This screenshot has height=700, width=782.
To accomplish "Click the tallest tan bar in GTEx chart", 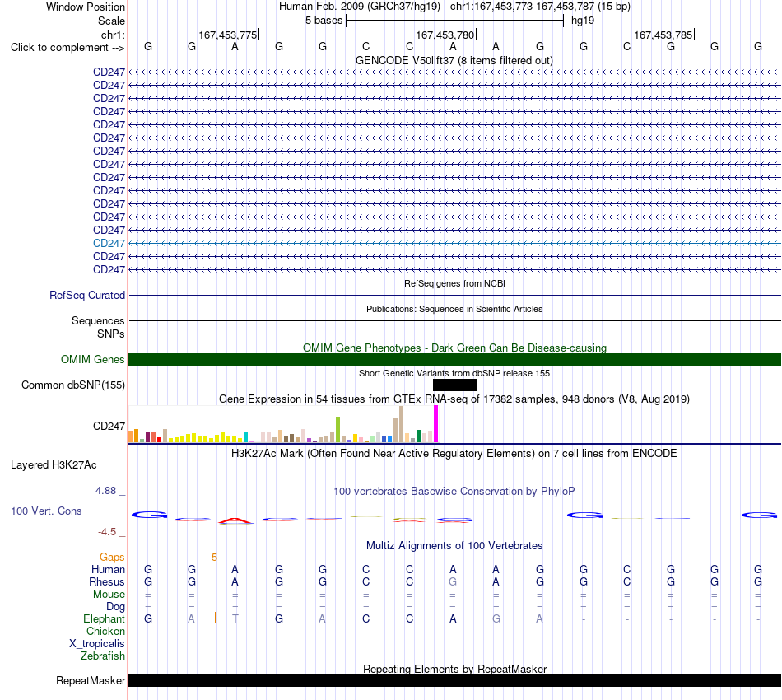I will coord(401,424).
